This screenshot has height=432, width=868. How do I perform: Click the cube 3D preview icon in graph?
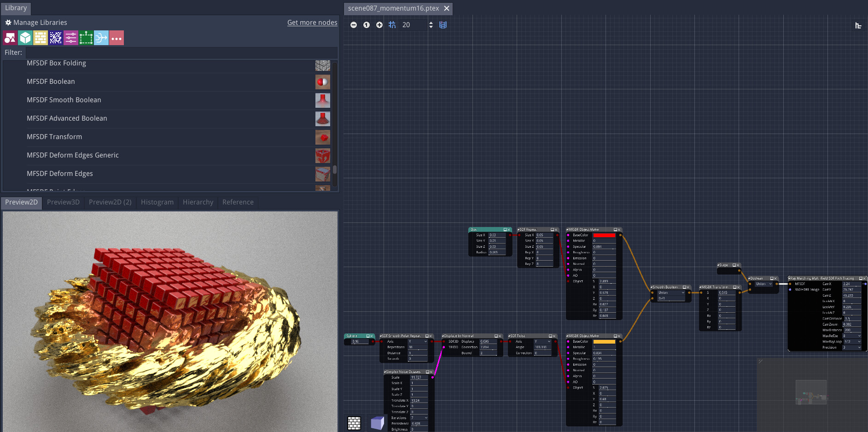377,423
